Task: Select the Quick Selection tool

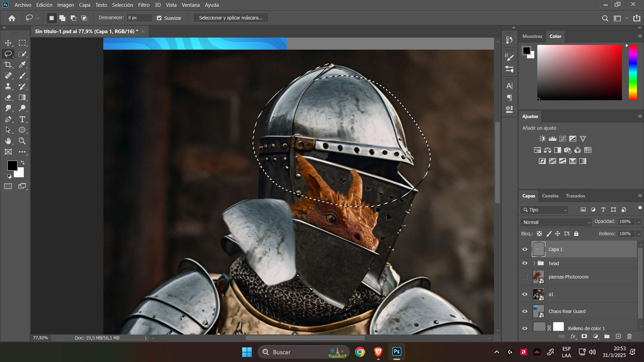Action: click(x=22, y=54)
